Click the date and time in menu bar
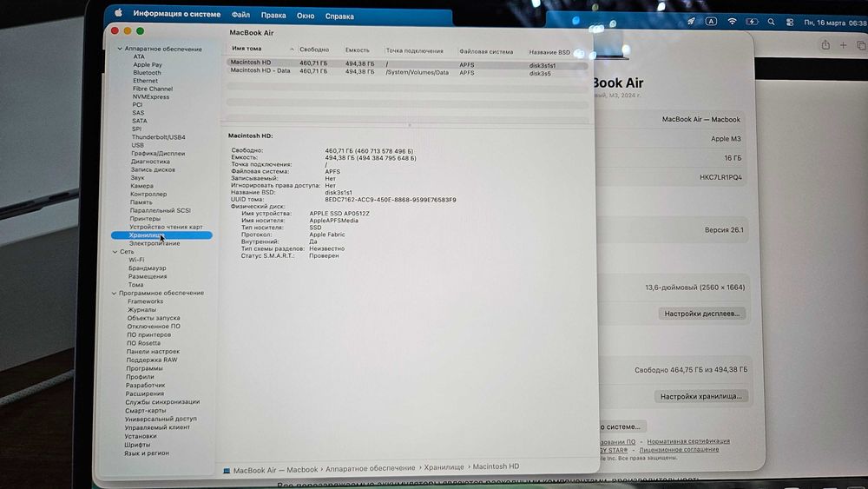Screen dimensions: 868x489 (x=835, y=23)
